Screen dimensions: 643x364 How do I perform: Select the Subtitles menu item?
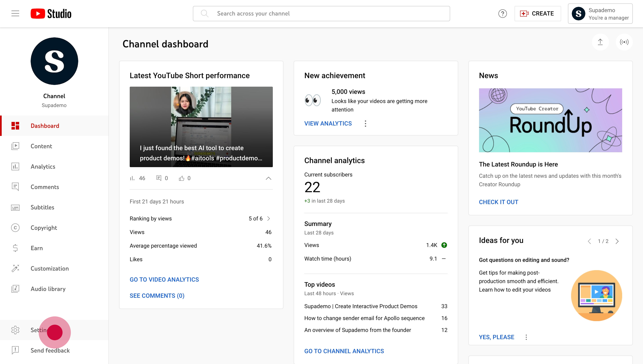click(42, 207)
